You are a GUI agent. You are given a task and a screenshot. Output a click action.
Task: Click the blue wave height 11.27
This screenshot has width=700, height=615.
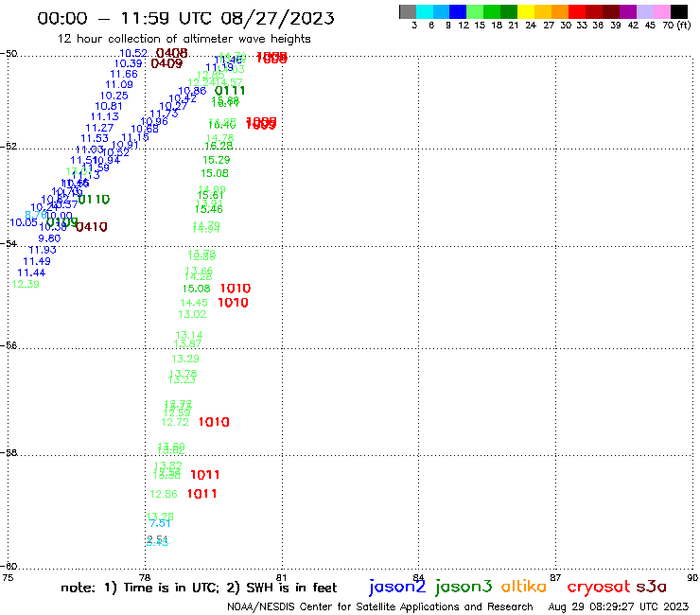(99, 128)
